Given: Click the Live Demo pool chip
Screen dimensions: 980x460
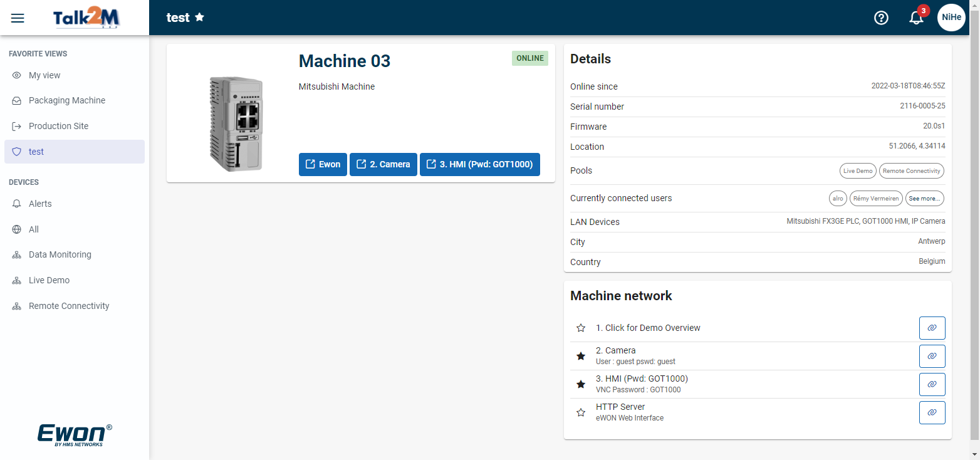Looking at the screenshot, I should coord(858,170).
